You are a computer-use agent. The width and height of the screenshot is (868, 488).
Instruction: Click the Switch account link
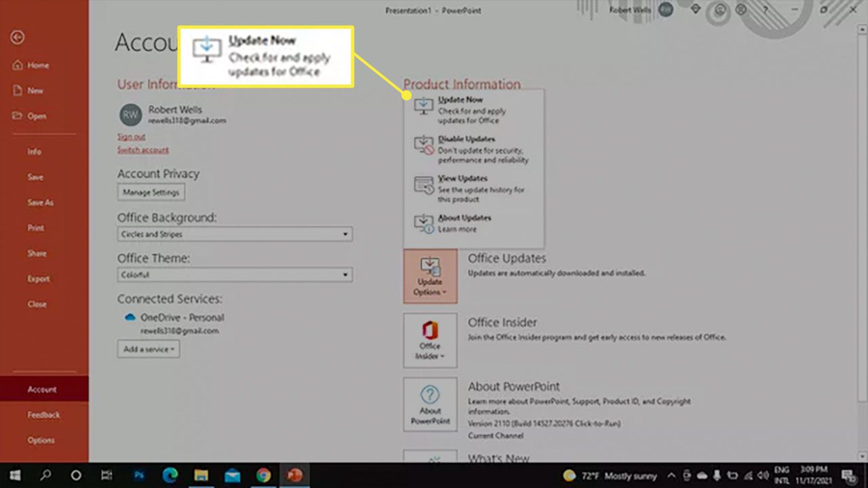142,149
